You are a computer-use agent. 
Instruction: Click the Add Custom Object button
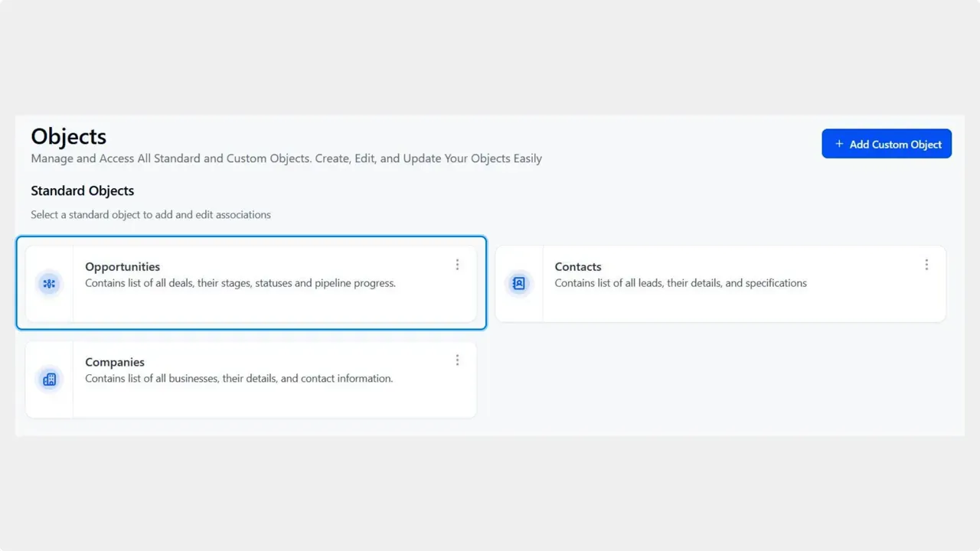(x=886, y=143)
